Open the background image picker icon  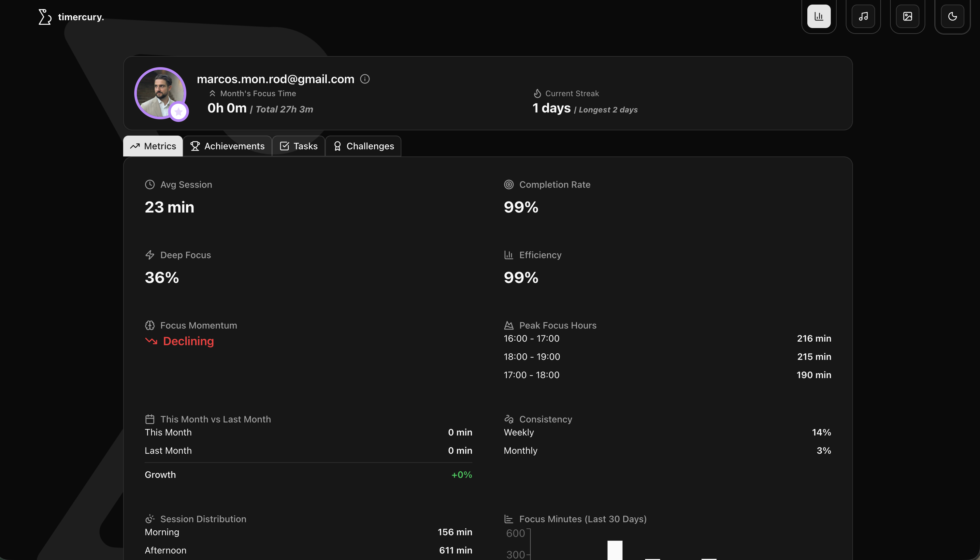pos(907,16)
